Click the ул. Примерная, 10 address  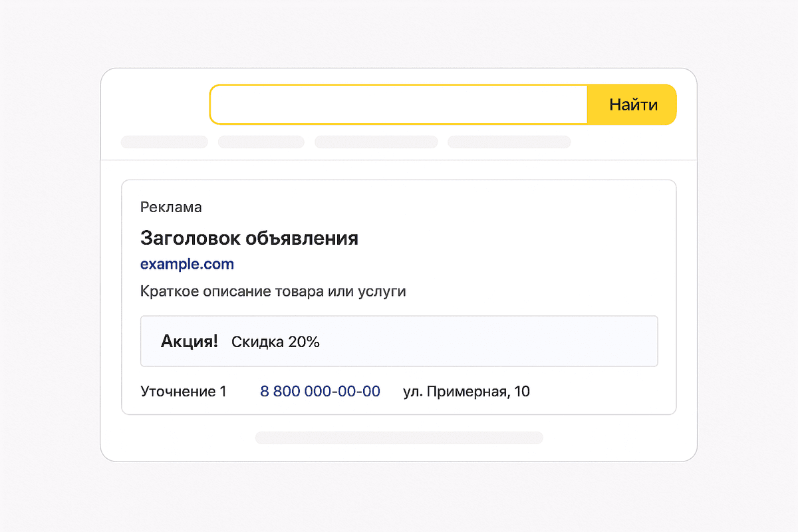[x=467, y=391]
